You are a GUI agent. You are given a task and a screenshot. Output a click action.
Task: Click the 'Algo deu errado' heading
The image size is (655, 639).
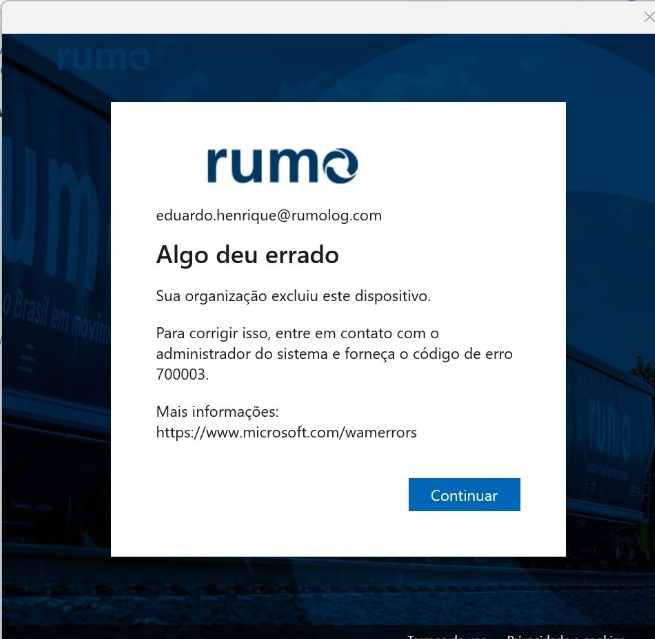coord(247,255)
